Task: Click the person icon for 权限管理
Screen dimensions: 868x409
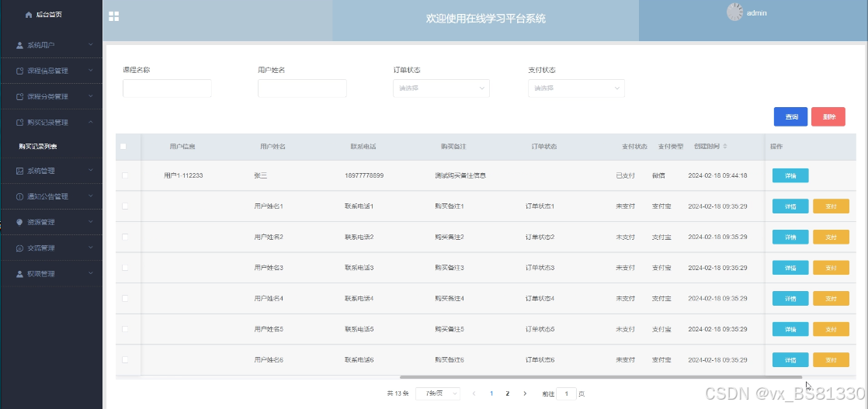Action: 20,273
